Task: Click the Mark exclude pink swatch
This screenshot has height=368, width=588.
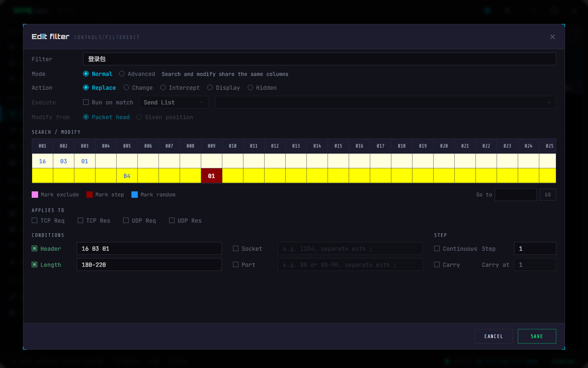Action: click(35, 195)
